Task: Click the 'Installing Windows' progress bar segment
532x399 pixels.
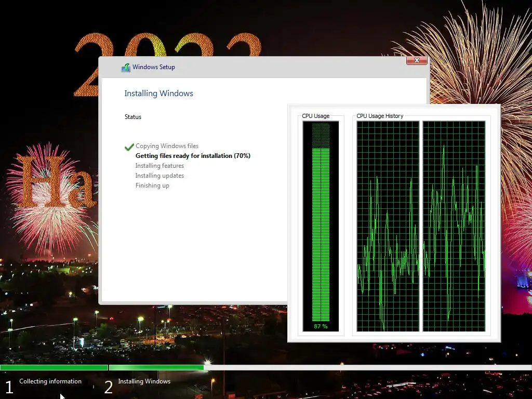Action: [320, 367]
